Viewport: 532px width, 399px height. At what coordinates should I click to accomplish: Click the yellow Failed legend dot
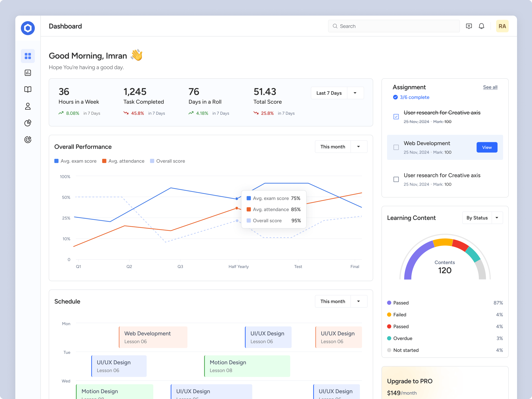[x=389, y=315]
